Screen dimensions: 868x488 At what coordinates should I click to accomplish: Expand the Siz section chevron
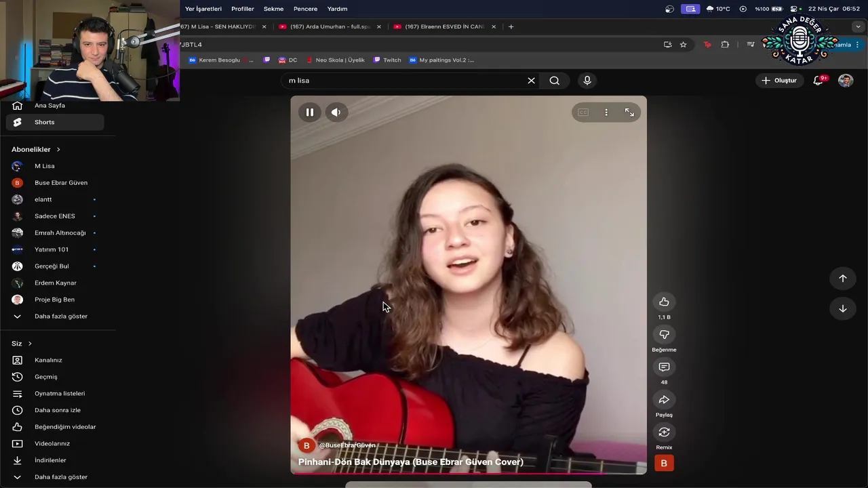30,344
